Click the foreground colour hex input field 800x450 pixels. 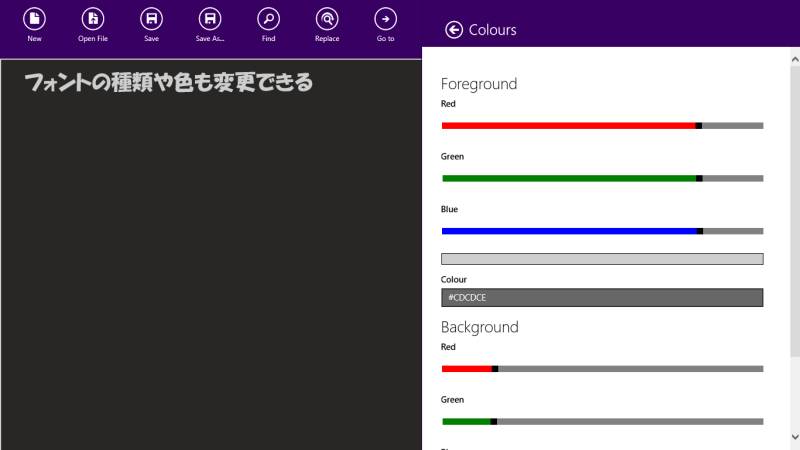point(602,298)
